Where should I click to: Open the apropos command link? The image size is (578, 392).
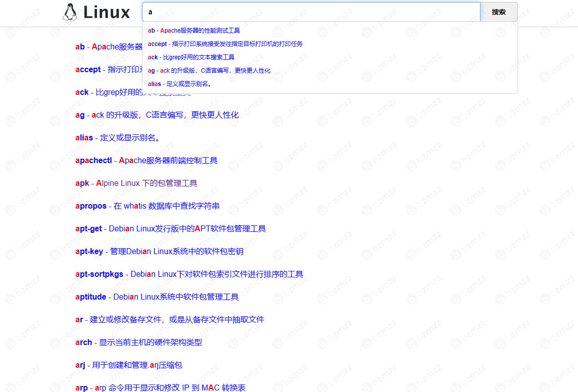[147, 206]
